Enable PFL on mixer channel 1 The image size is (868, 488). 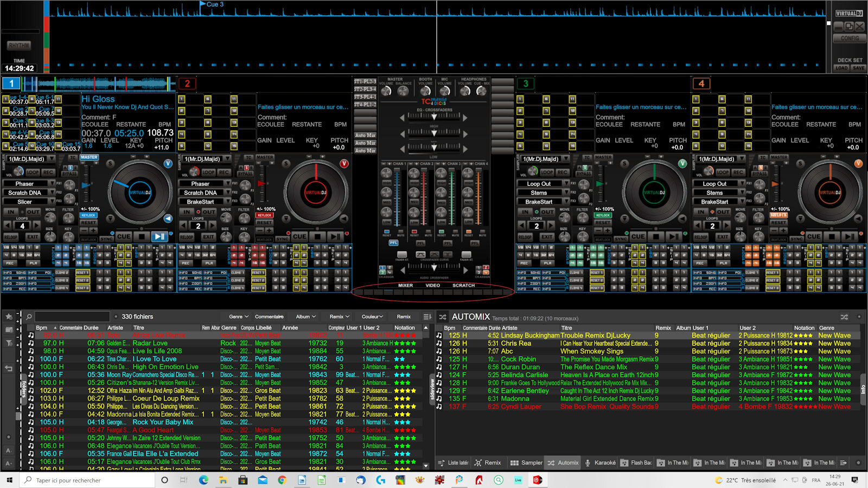pos(394,243)
